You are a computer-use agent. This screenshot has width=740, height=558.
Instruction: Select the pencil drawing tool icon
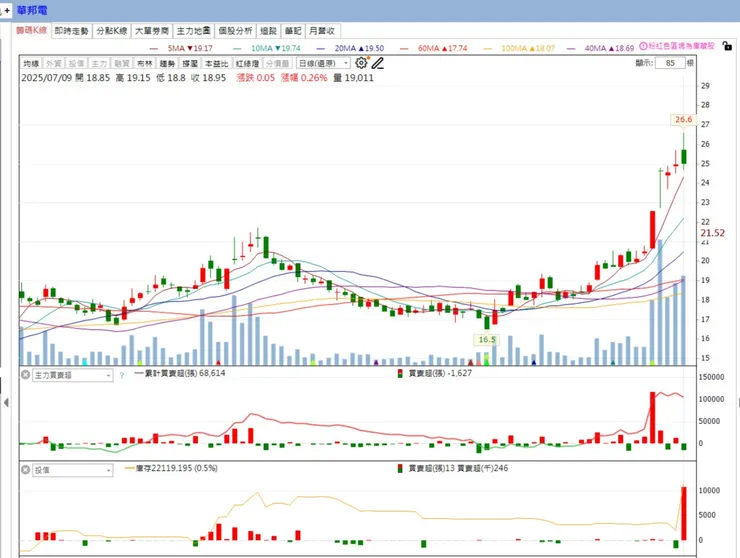click(378, 63)
